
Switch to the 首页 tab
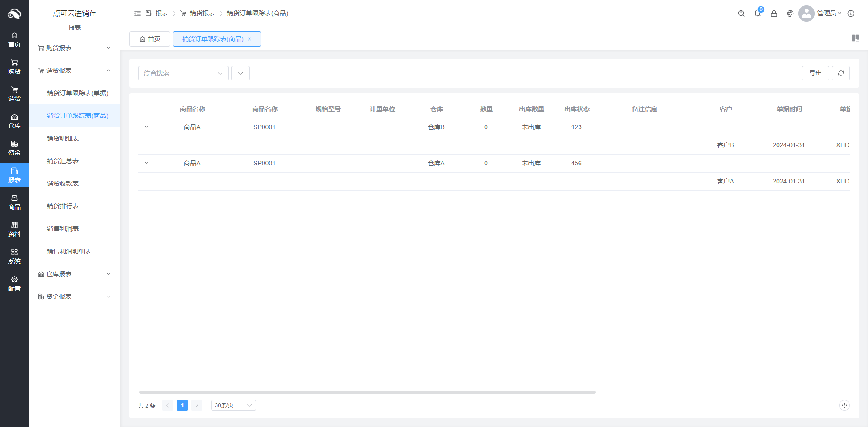coord(150,39)
